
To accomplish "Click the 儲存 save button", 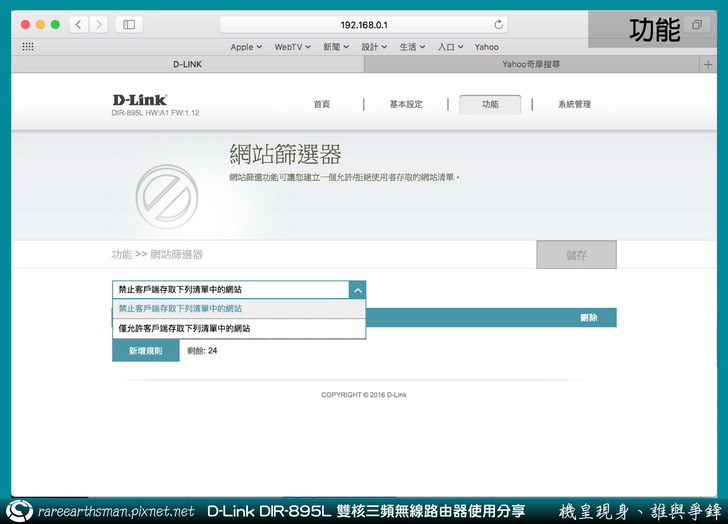I will 576,255.
